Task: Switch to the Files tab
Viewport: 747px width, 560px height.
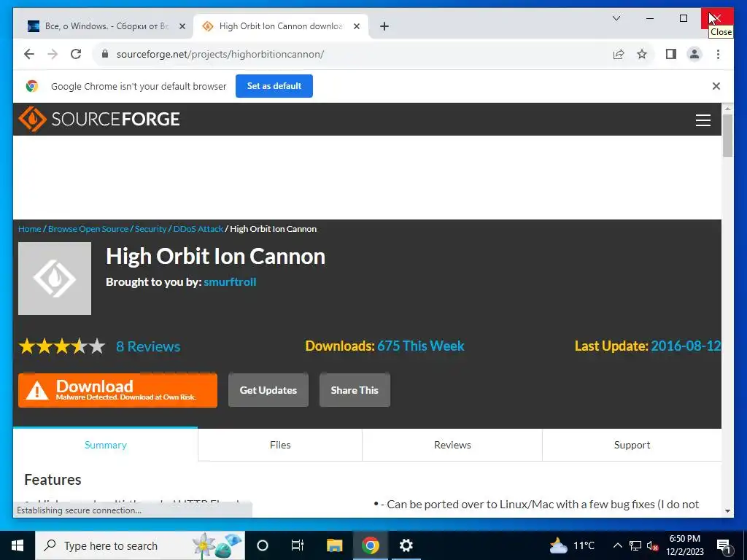Action: 280,445
